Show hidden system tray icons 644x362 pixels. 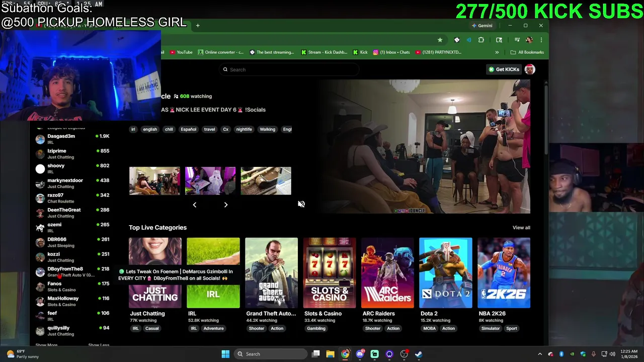coord(540,354)
